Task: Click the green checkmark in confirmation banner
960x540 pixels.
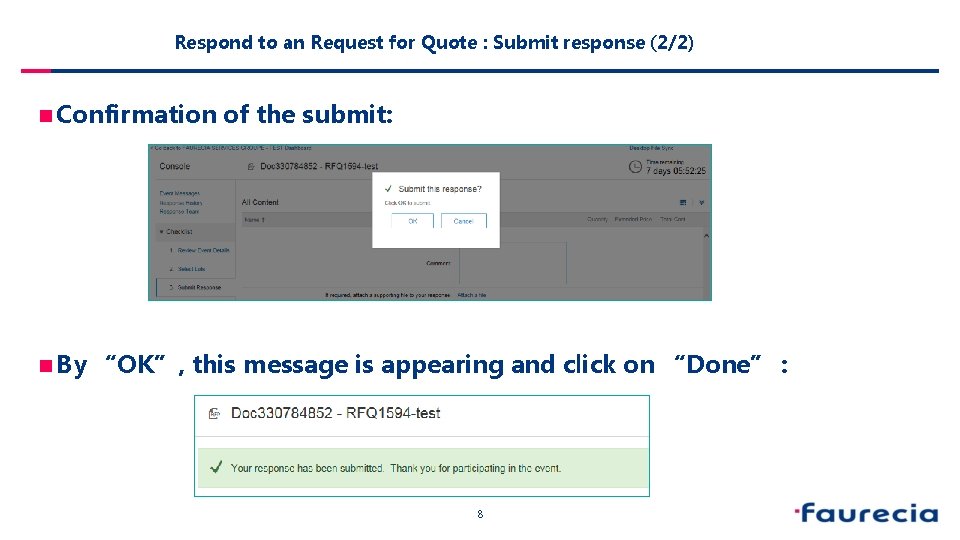Action: point(216,468)
